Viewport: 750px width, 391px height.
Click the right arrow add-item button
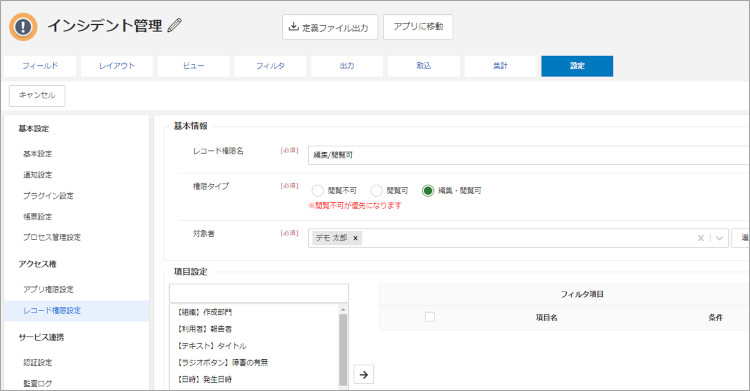click(364, 374)
